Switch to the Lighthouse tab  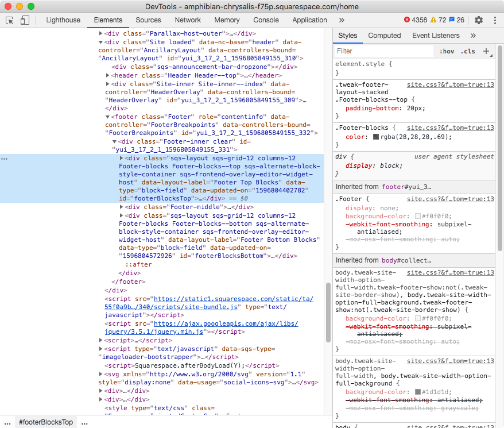click(x=63, y=20)
